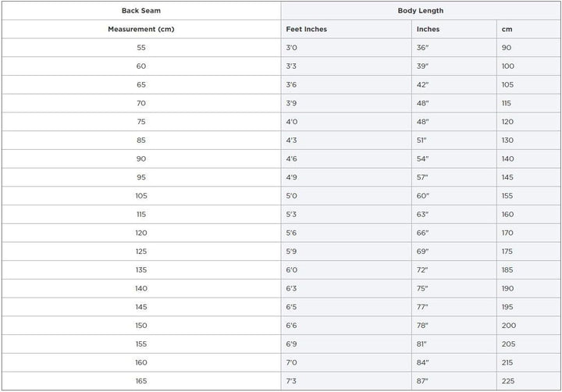
Task: Select the back seam value 55
Action: (141, 48)
